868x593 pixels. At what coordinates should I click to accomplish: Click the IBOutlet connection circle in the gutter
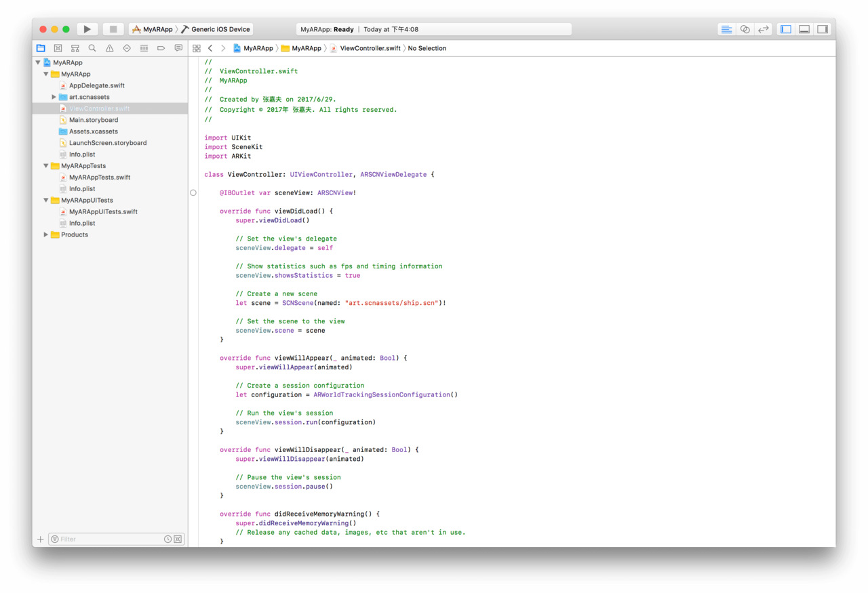[x=193, y=193]
